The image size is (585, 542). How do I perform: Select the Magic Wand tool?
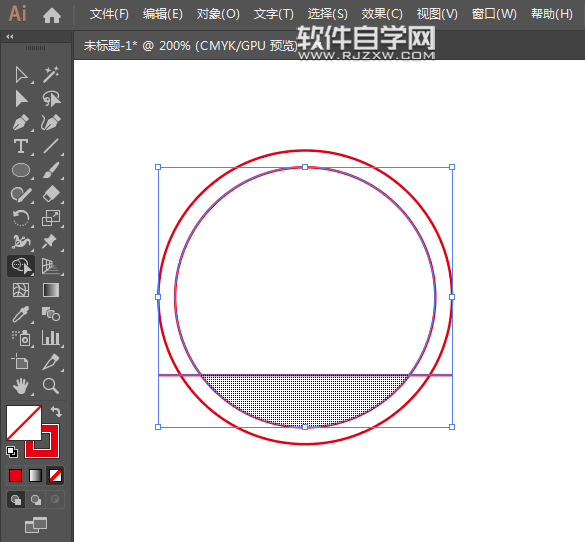pyautogui.click(x=51, y=75)
